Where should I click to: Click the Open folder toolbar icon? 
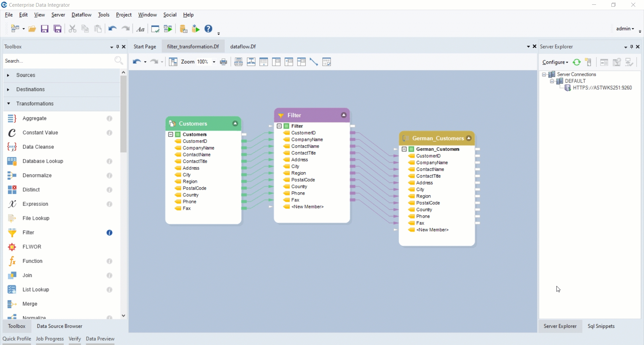[x=32, y=29]
